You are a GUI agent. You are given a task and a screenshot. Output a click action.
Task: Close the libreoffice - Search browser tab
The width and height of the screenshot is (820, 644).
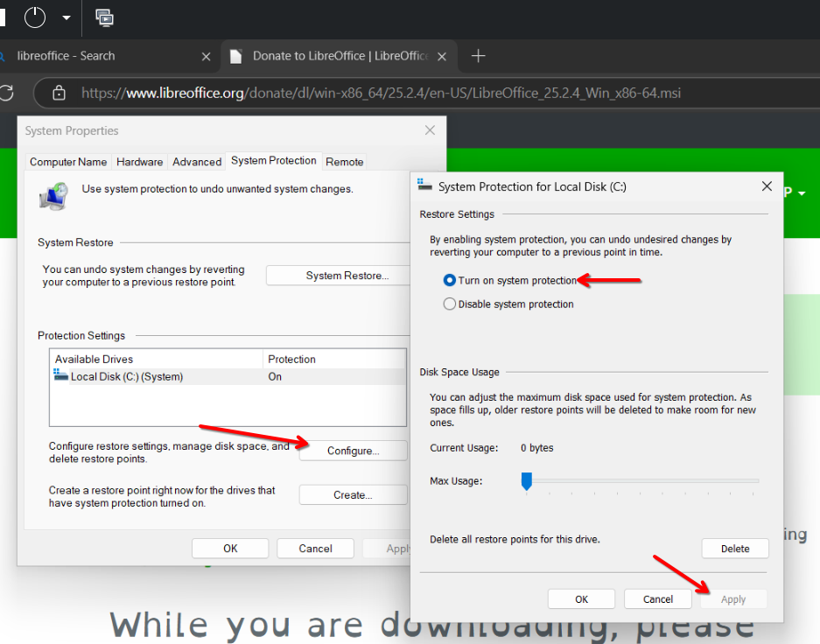206,57
